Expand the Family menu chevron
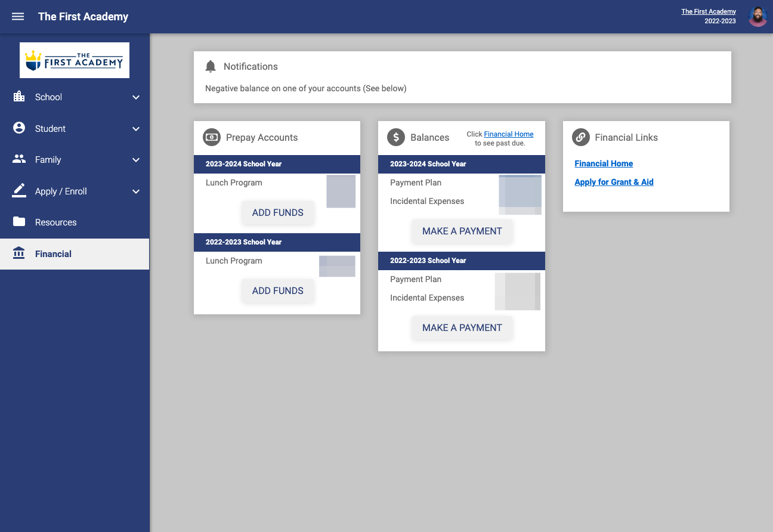 [136, 160]
